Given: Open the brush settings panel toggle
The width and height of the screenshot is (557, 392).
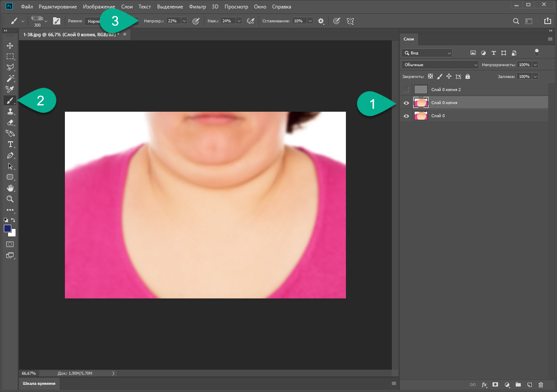Looking at the screenshot, I should [x=56, y=21].
